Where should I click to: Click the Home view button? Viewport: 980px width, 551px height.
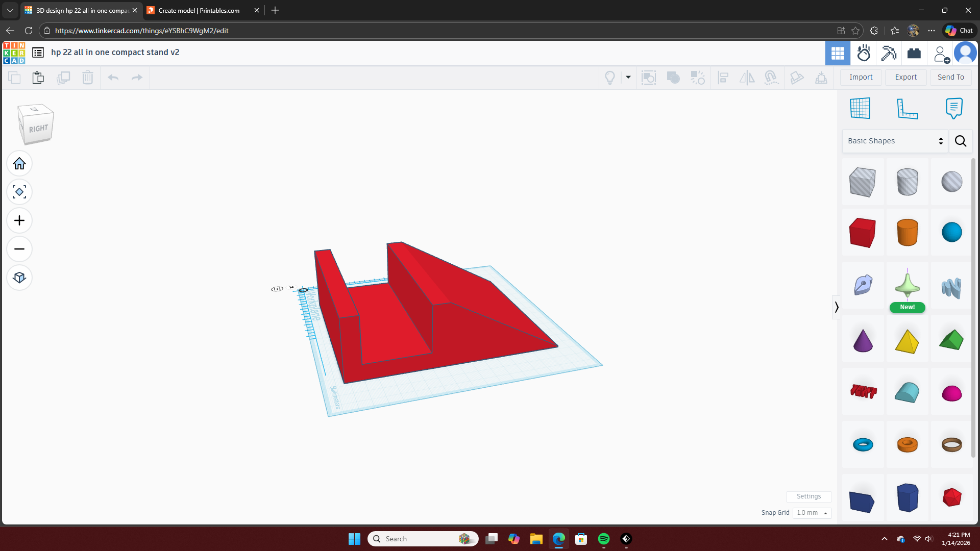click(x=19, y=164)
